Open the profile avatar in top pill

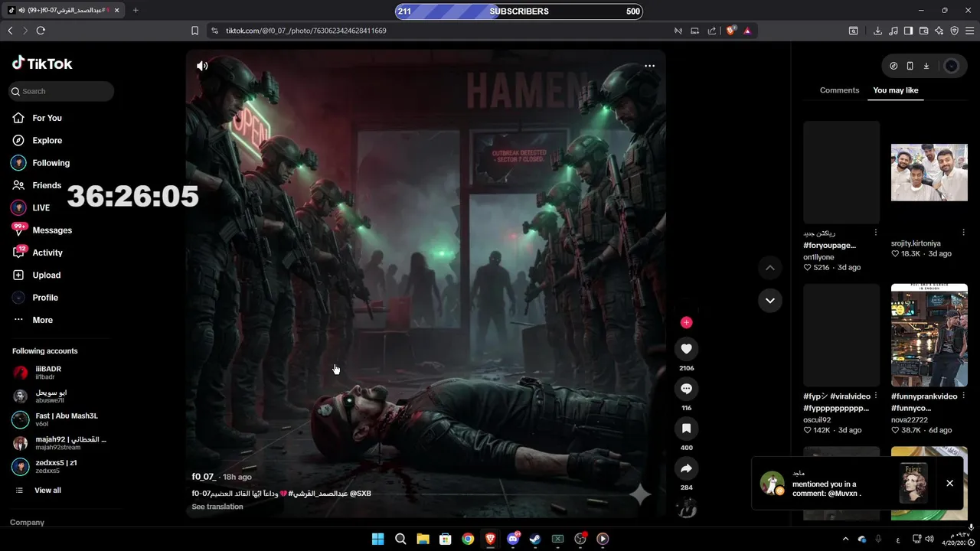coord(952,66)
